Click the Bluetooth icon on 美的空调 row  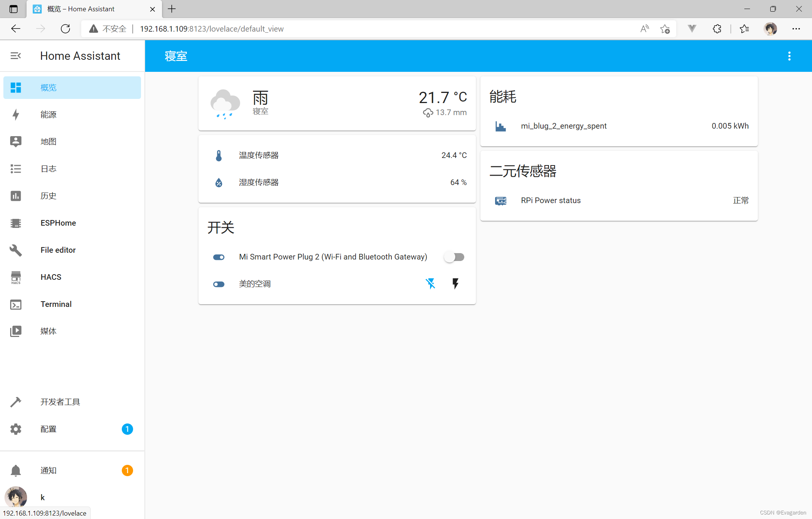[x=431, y=284]
